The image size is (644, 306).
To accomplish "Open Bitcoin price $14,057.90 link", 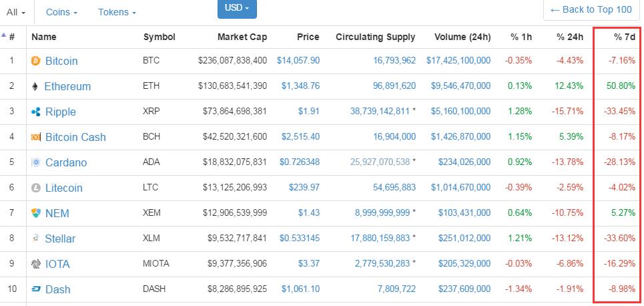I will click(298, 61).
